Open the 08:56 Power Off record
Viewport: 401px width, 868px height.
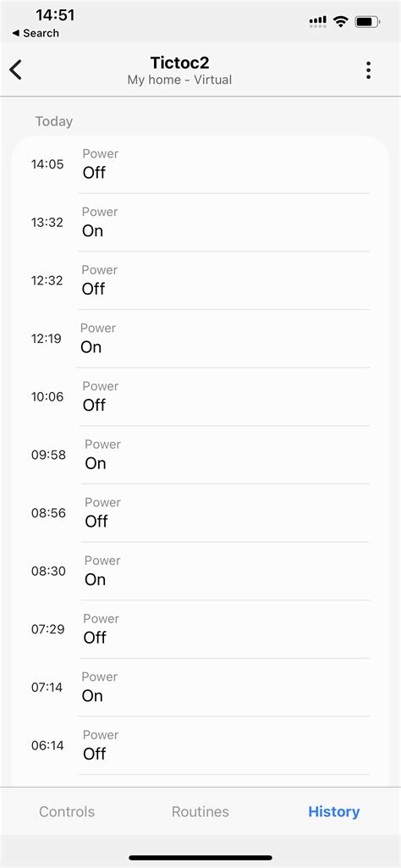tap(200, 513)
